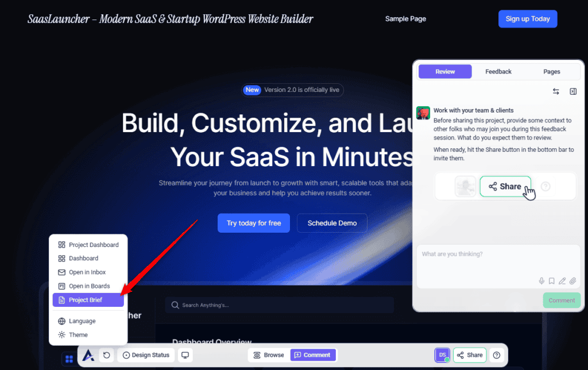
Task: Click the New Version 2.0 badge
Action: (x=292, y=90)
